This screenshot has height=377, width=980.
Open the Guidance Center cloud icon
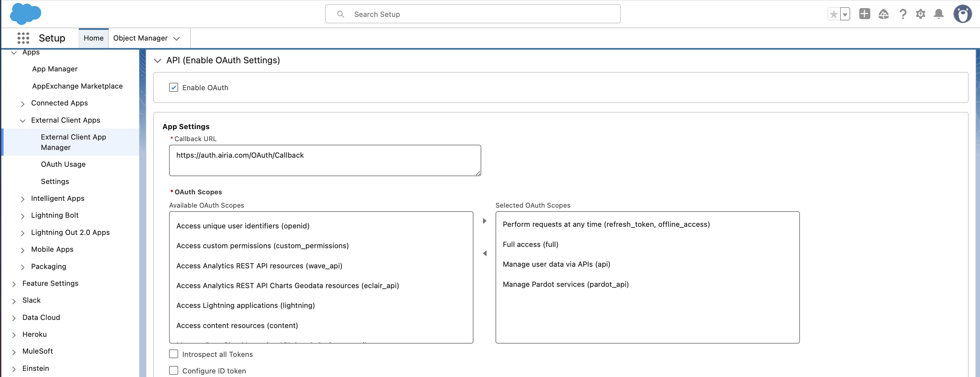(x=883, y=14)
